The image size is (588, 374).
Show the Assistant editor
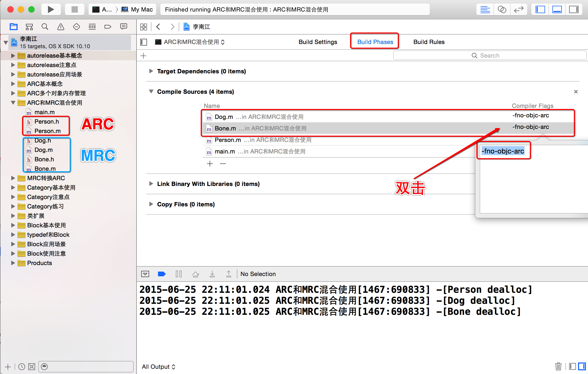(x=502, y=10)
